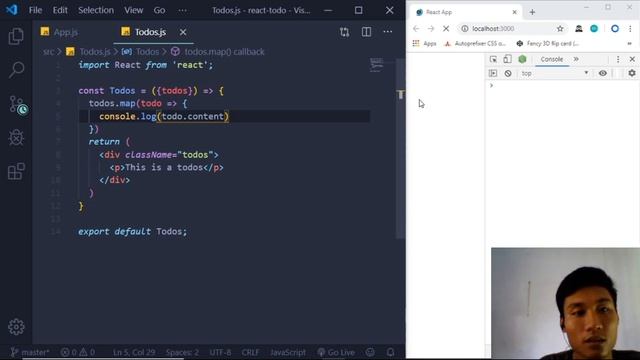The width and height of the screenshot is (640, 360).
Task: Click the code minimap
Action: [376, 65]
